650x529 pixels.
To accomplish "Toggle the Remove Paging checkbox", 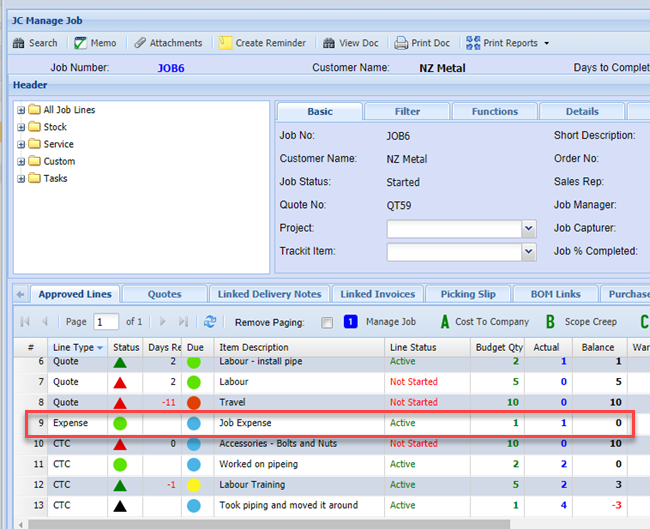I will (x=327, y=323).
